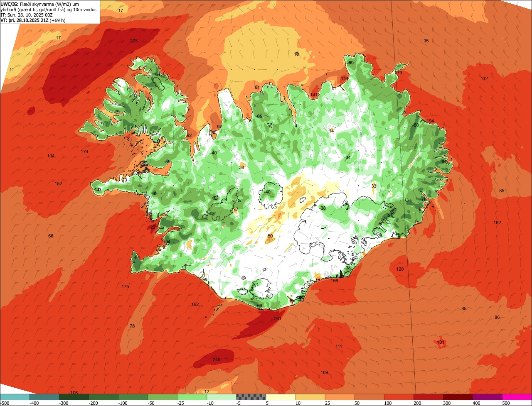Click the 101 value in the southeast sea
Viewport: 532px width, 406px height.
pyautogui.click(x=441, y=342)
